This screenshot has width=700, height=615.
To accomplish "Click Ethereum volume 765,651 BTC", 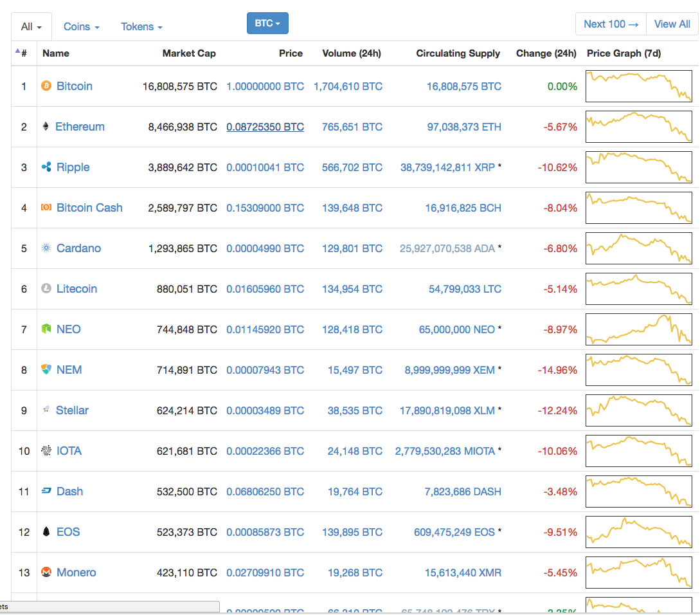I will click(352, 127).
